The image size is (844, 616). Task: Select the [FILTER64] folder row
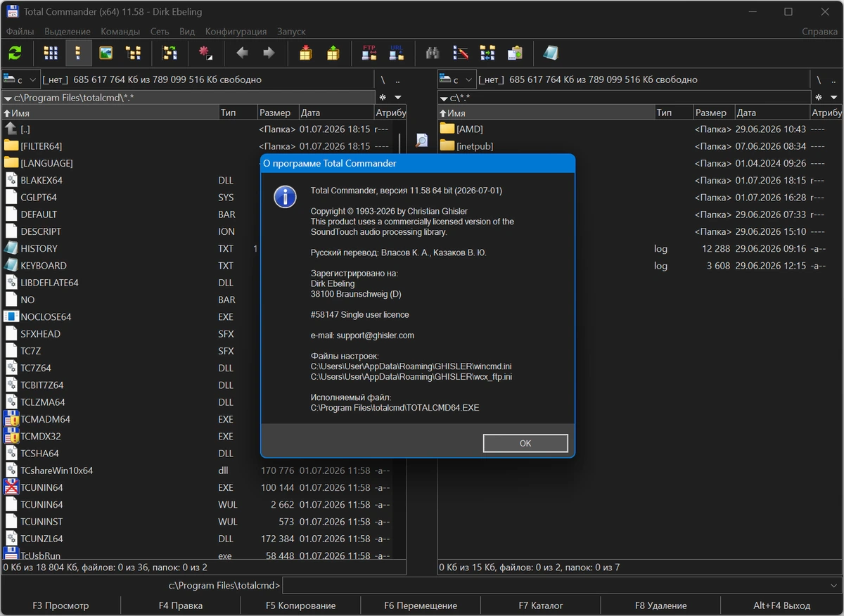(196, 146)
